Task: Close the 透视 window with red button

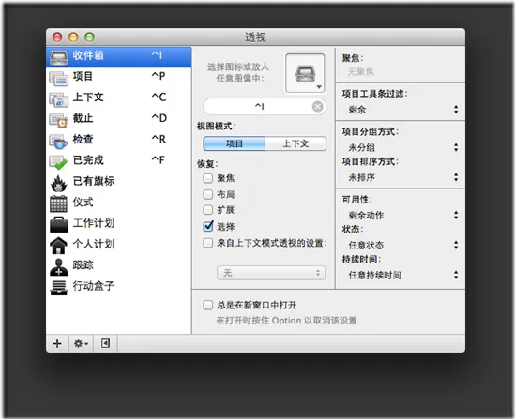Action: click(57, 37)
